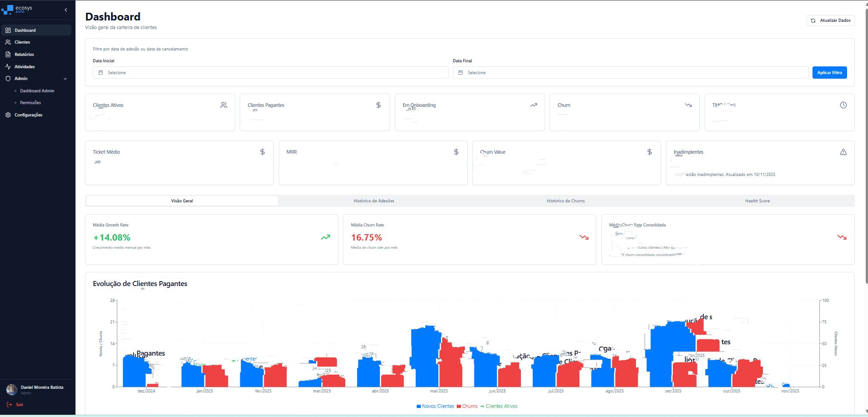The image size is (868, 417).
Task: Click the Atualizar Dados button
Action: point(830,20)
